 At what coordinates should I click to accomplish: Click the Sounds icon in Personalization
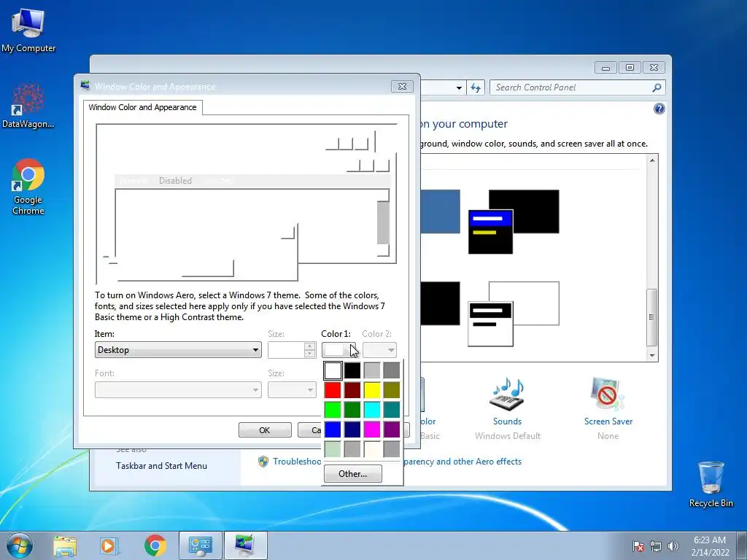(507, 394)
